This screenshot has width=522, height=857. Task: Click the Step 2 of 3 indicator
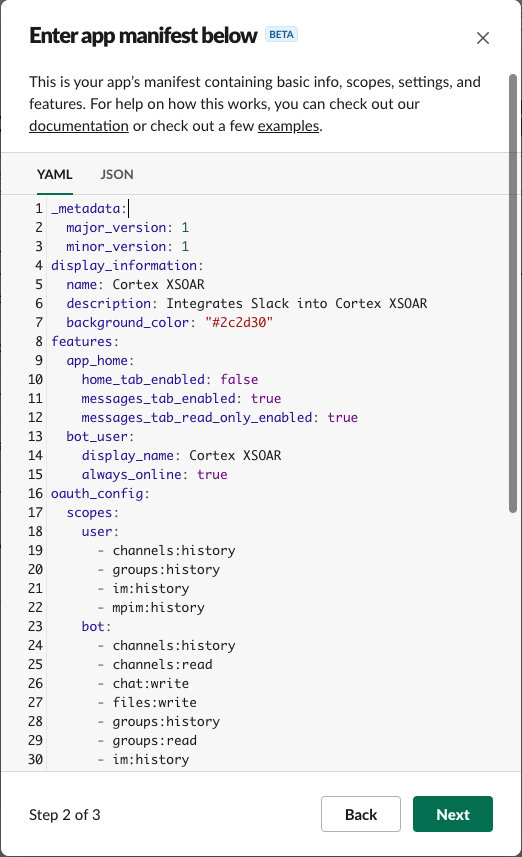64,815
